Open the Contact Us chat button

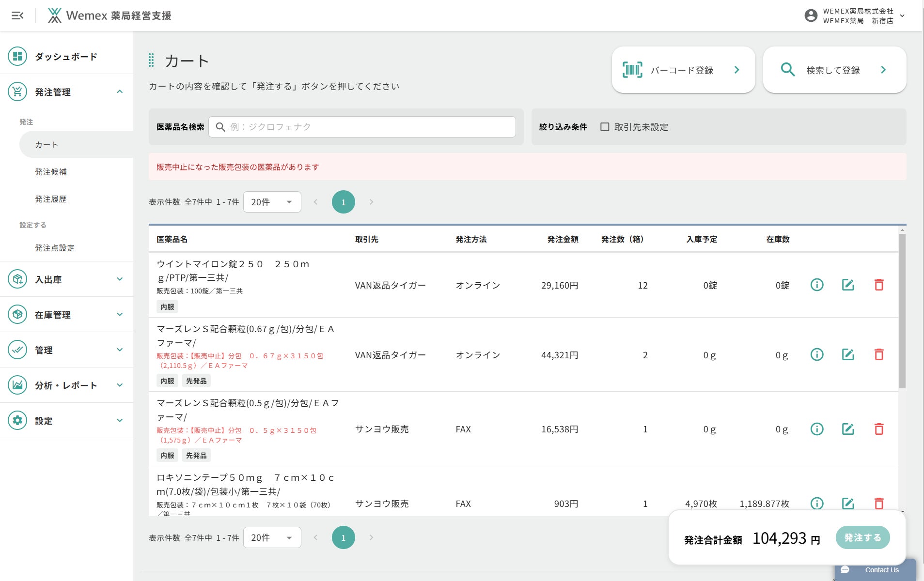click(875, 570)
